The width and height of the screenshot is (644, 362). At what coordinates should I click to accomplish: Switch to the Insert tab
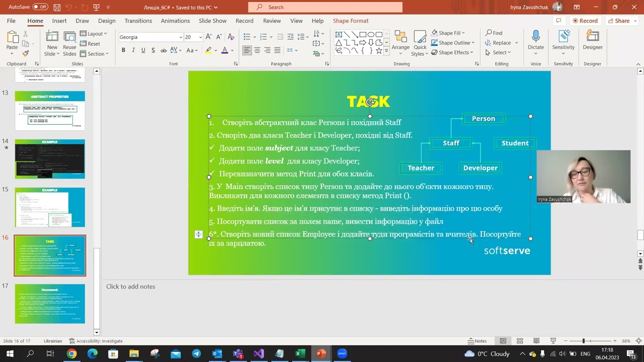(x=59, y=21)
